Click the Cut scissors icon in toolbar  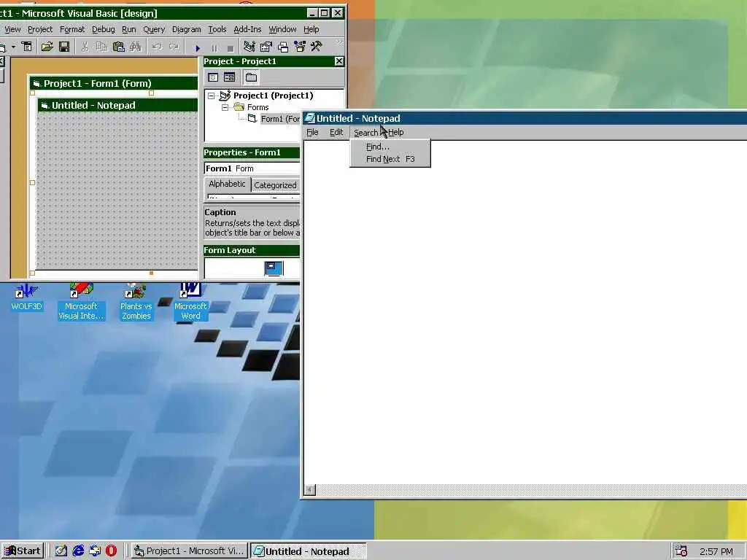85,46
